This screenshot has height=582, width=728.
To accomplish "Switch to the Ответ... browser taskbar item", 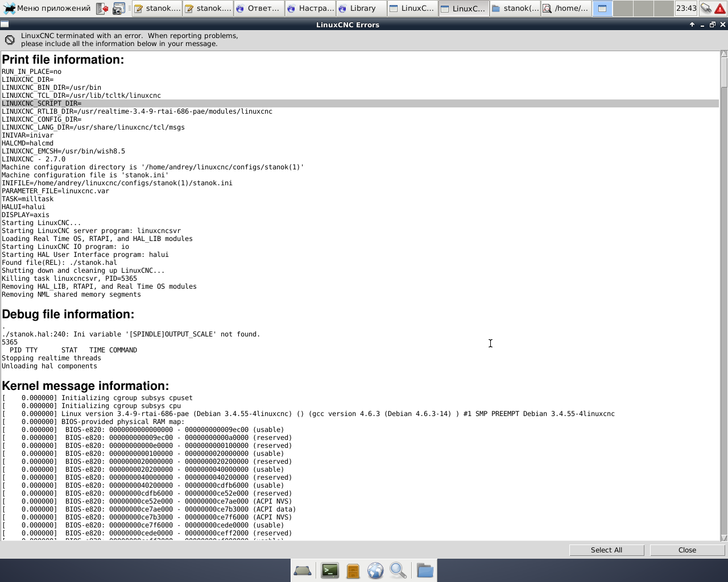I will (x=259, y=9).
